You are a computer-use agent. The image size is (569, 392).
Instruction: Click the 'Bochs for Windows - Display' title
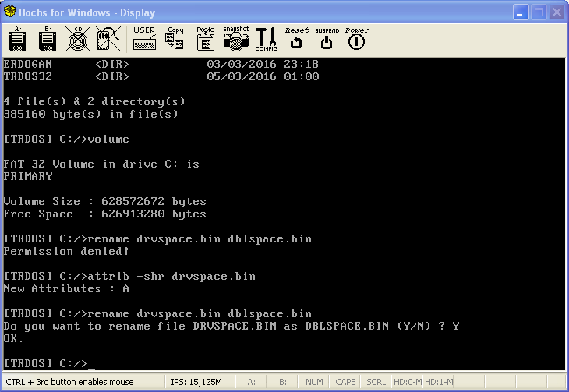[87, 12]
